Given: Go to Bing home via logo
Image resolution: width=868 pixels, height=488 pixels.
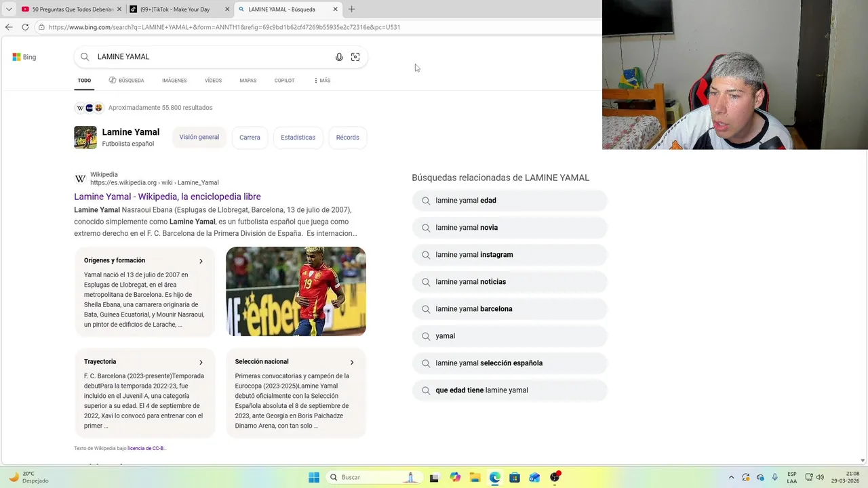Looking at the screenshot, I should (24, 57).
